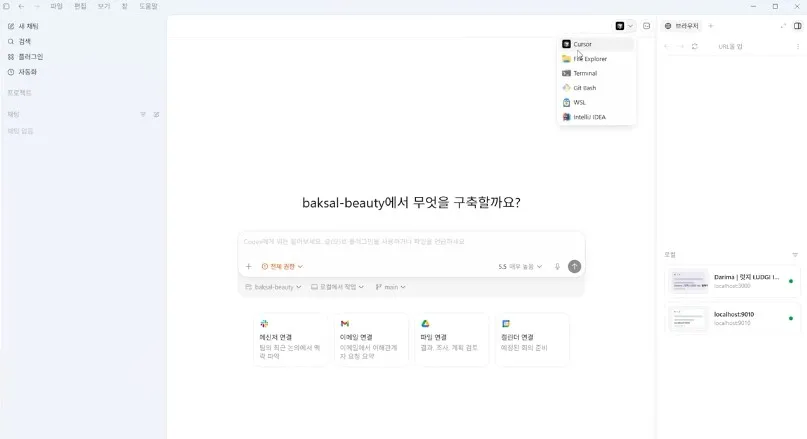Click the Cursor app icon in the header

click(x=620, y=26)
